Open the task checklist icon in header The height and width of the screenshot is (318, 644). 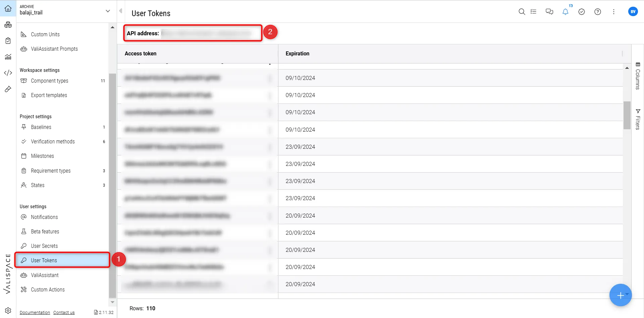(533, 12)
